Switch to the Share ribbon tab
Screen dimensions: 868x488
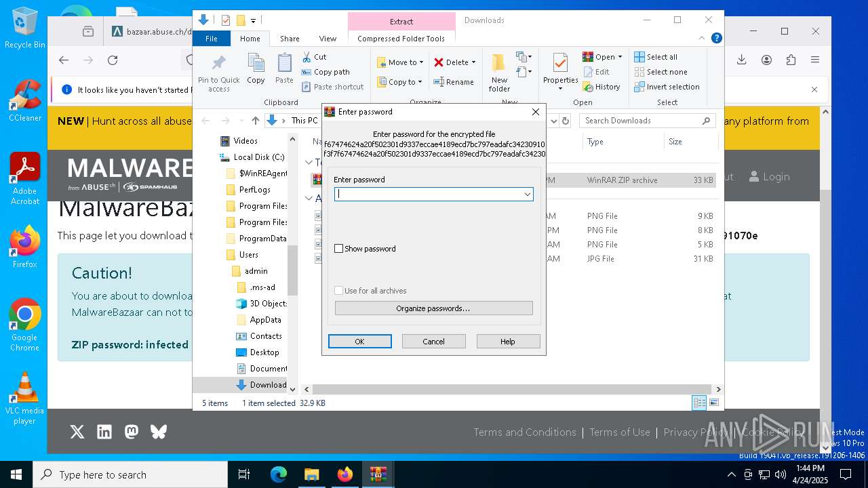290,39
